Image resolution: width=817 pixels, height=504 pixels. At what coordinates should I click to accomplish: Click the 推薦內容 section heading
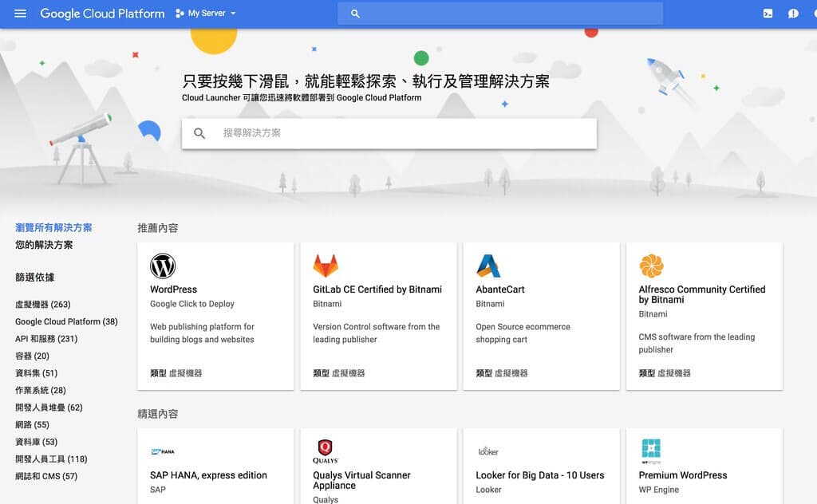158,228
